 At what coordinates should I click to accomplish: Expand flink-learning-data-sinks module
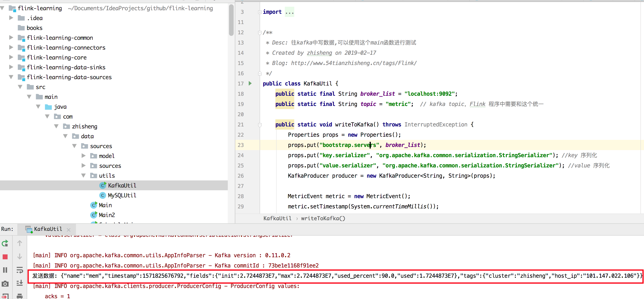(11, 67)
